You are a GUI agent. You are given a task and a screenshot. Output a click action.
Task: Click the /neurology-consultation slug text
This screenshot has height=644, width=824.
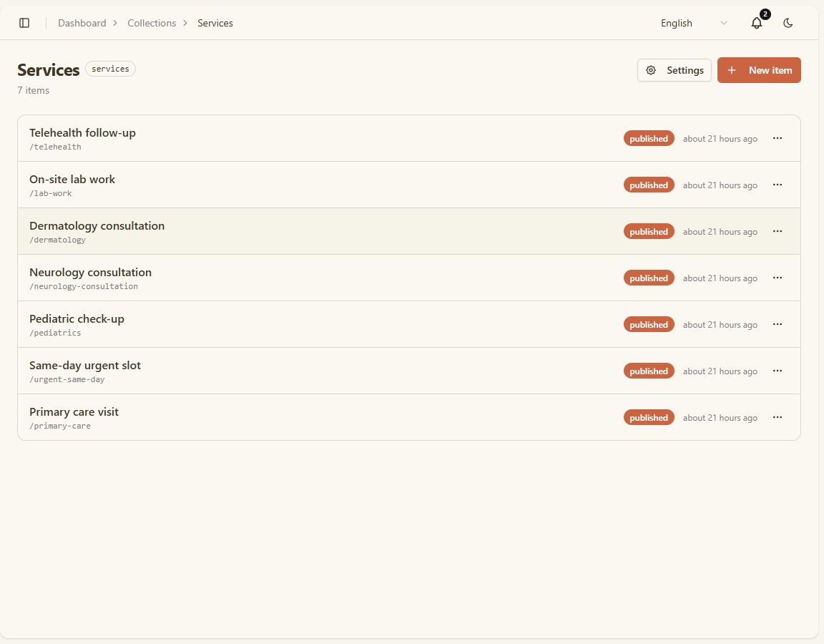[84, 286]
